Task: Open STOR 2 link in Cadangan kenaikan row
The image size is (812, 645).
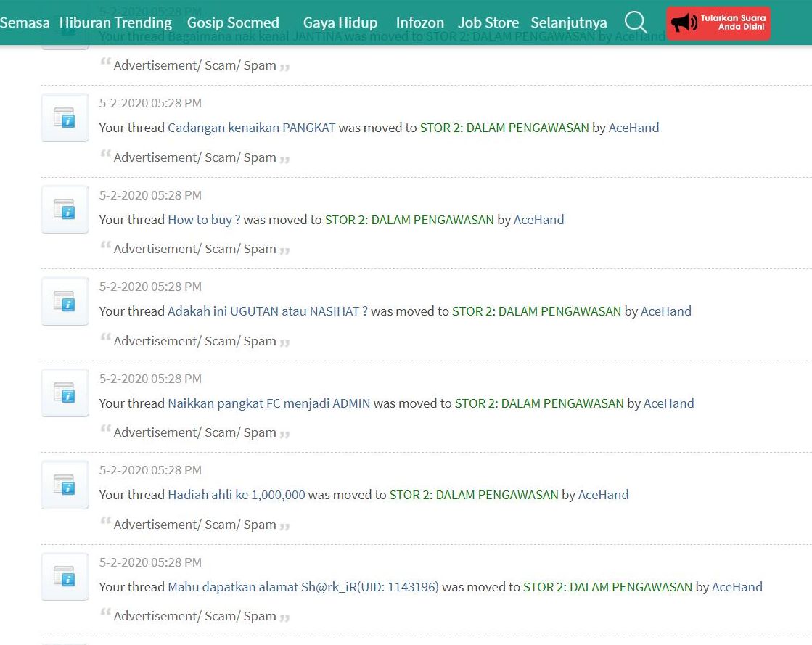Action: 504,128
